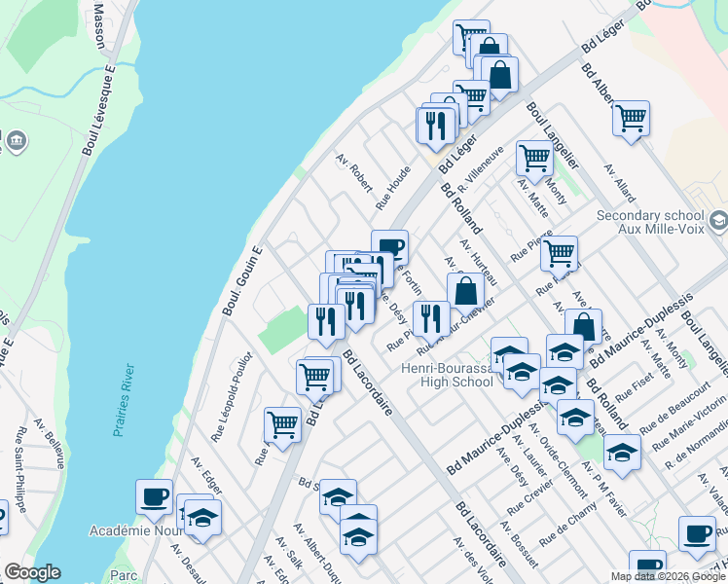Open the school marker at Académie Nour
This screenshot has height=584, width=728.
tap(202, 519)
